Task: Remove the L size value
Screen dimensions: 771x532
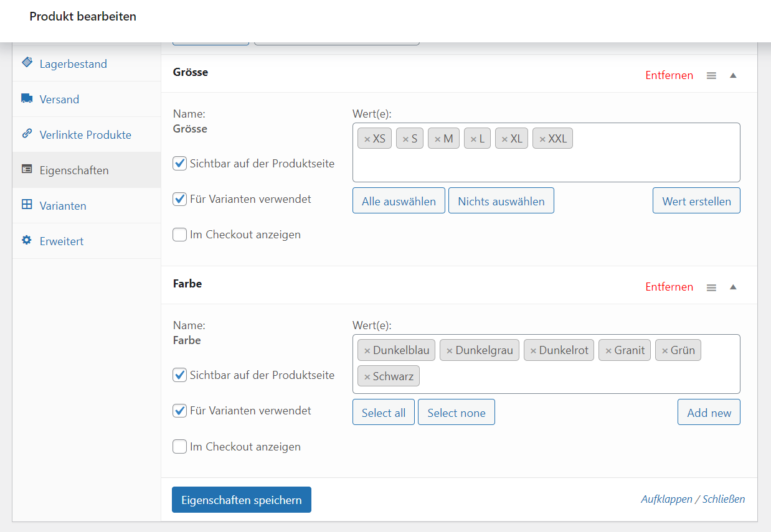Action: (473, 139)
